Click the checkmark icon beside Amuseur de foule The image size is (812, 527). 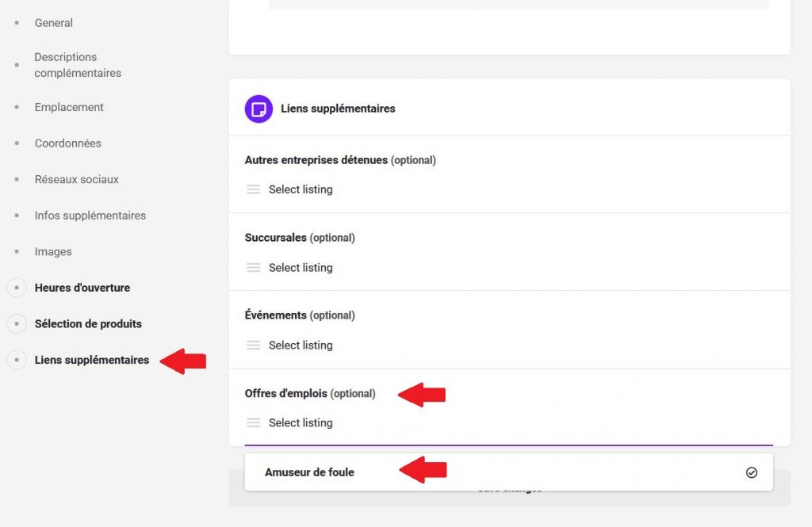point(752,472)
